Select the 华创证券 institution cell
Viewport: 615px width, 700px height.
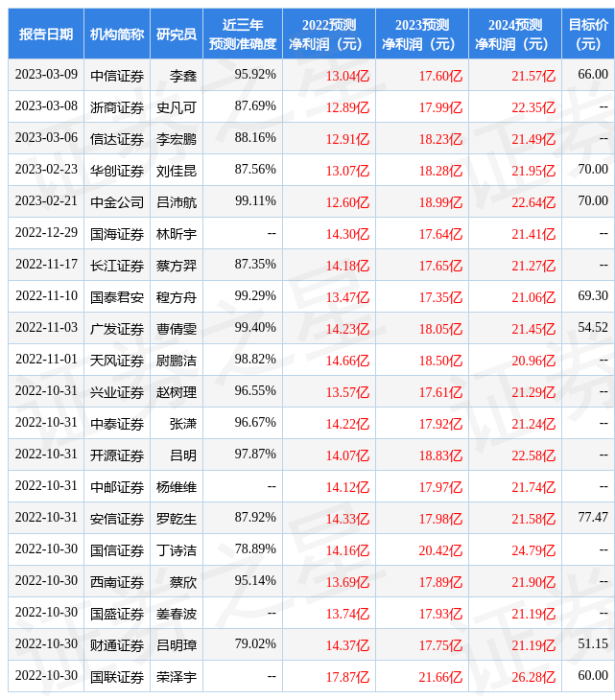(x=117, y=171)
